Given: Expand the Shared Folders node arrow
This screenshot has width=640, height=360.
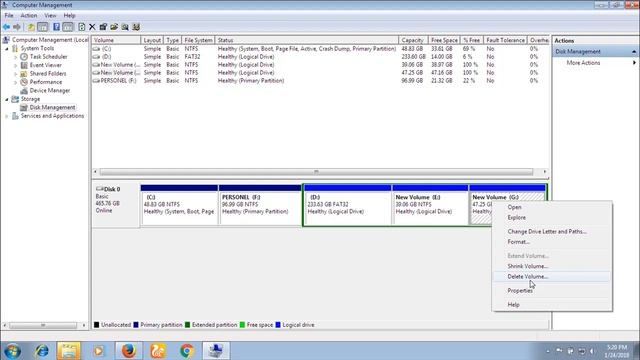Looking at the screenshot, I should (x=16, y=74).
